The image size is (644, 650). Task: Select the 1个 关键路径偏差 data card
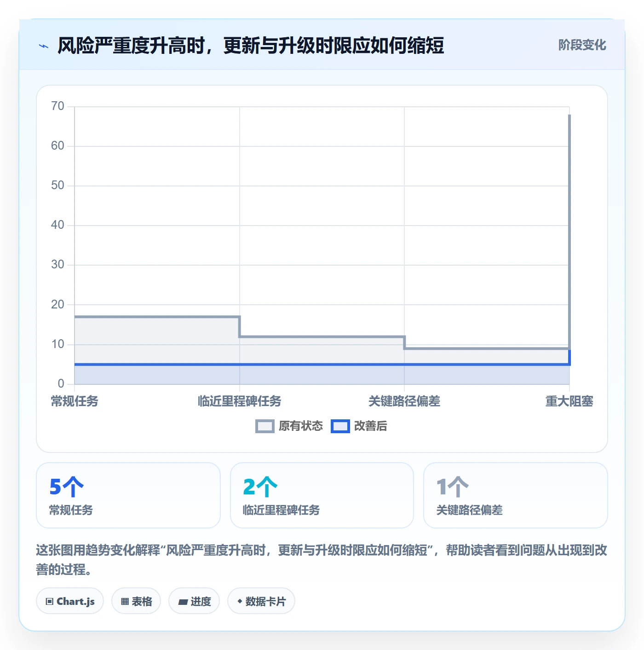pyautogui.click(x=516, y=495)
